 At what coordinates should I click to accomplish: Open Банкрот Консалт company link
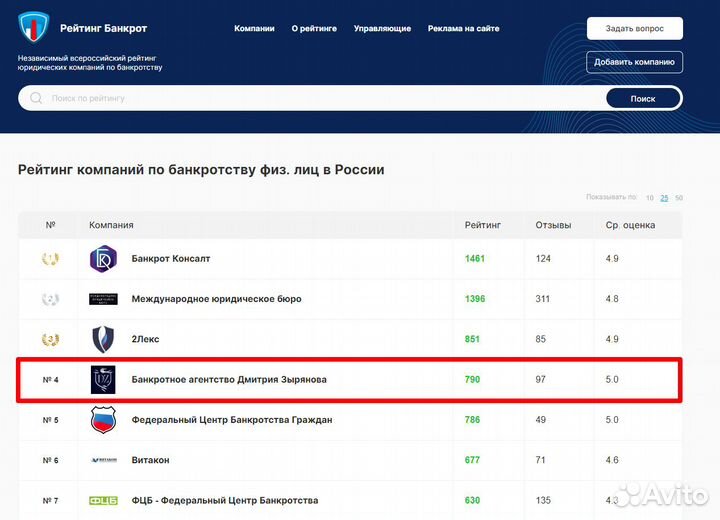click(x=171, y=259)
